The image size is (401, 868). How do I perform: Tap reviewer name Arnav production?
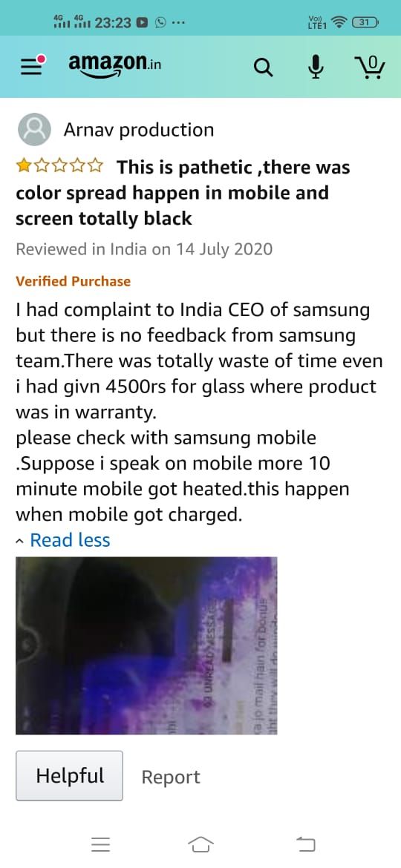click(138, 130)
